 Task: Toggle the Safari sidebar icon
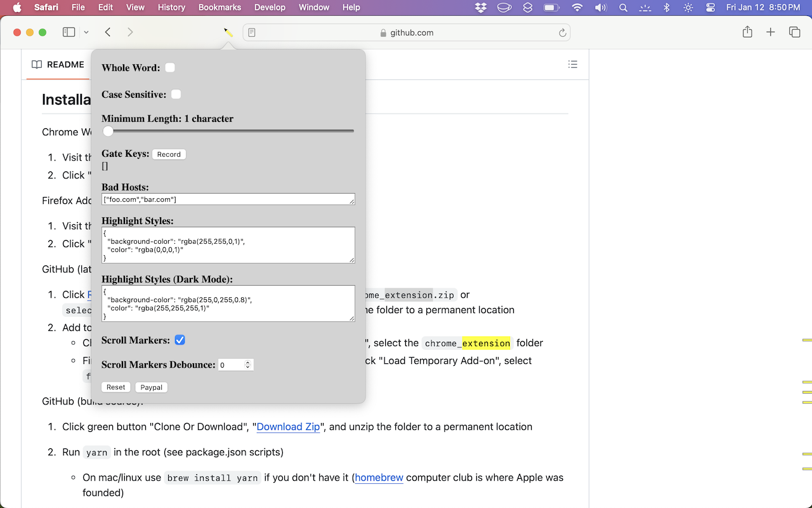click(x=69, y=32)
